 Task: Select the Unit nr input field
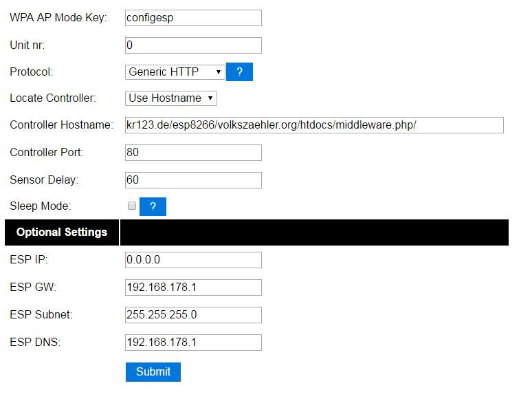(193, 45)
